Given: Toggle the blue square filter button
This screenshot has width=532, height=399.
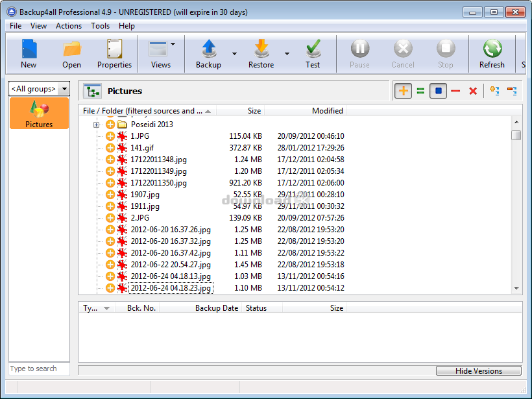Looking at the screenshot, I should point(438,91).
